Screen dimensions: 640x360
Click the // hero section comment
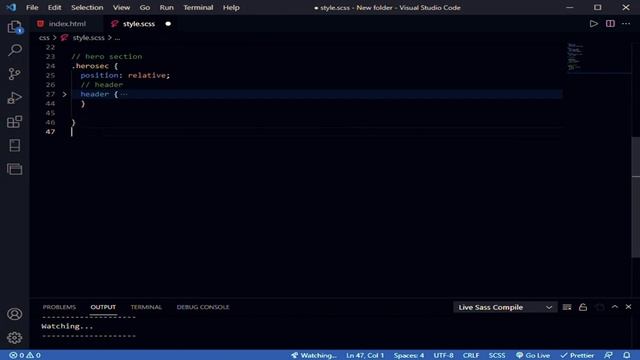coord(107,56)
